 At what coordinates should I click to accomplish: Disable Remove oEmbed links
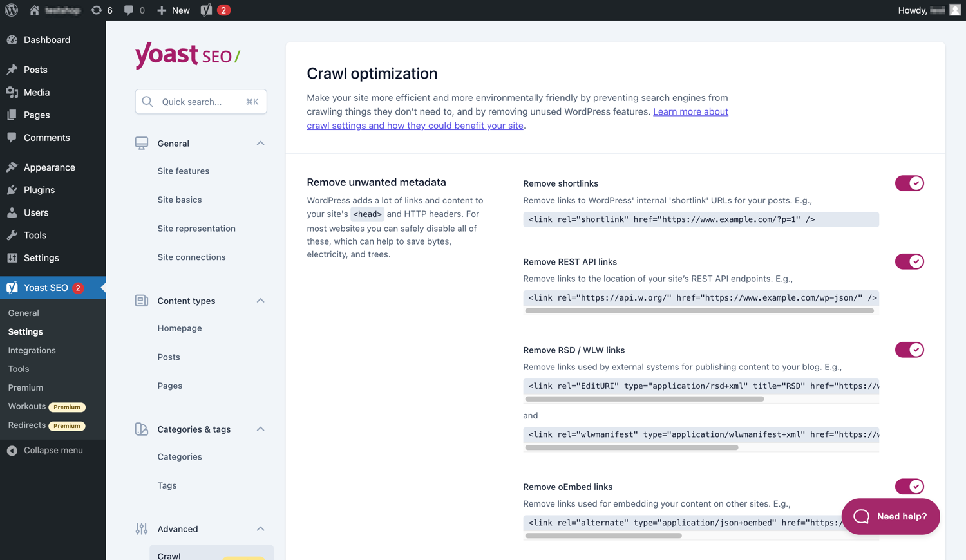(x=909, y=486)
